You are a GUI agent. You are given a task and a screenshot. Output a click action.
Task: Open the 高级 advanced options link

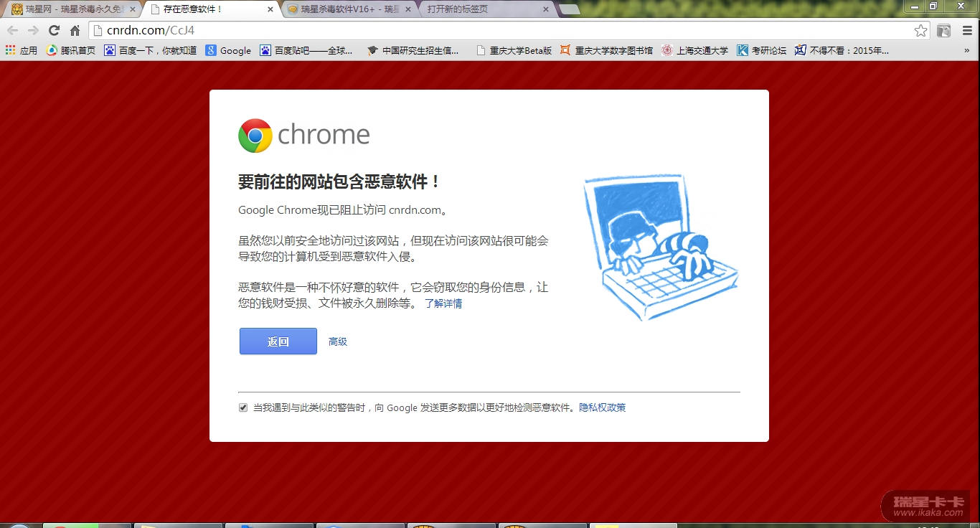click(338, 341)
